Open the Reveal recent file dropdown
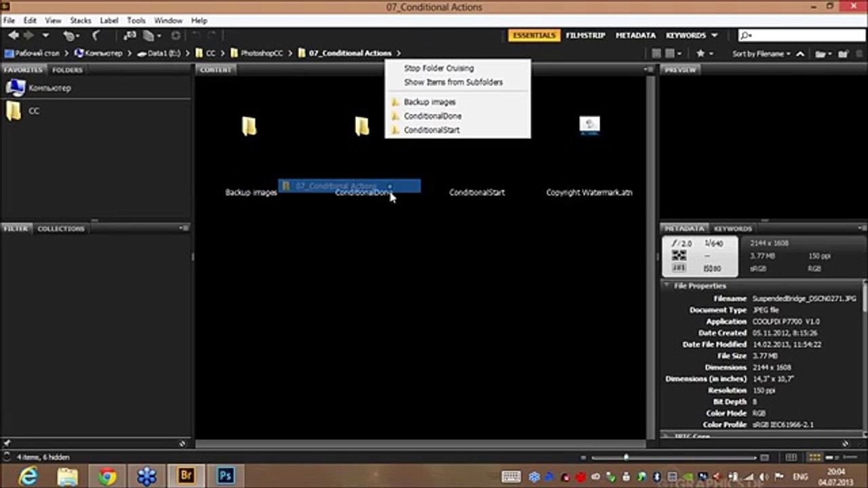Image resolution: width=868 pixels, height=488 pixels. (x=71, y=35)
